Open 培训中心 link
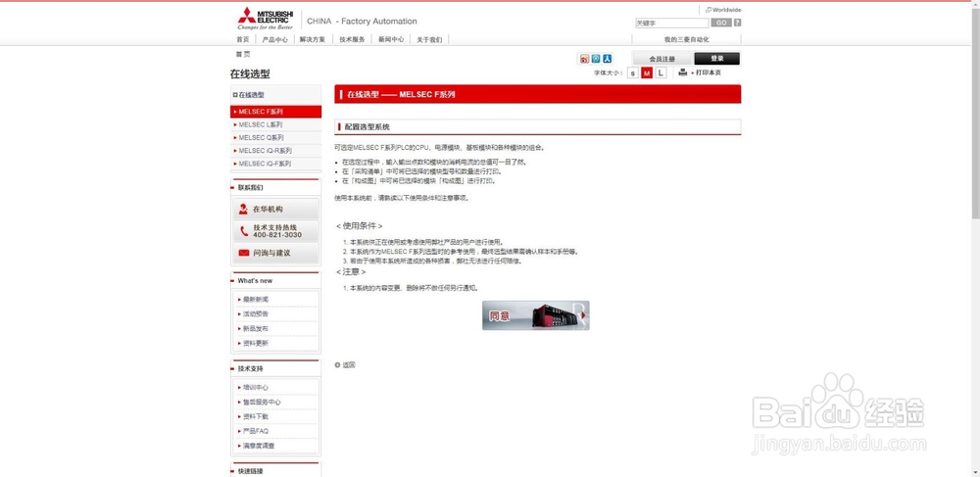 (256, 388)
